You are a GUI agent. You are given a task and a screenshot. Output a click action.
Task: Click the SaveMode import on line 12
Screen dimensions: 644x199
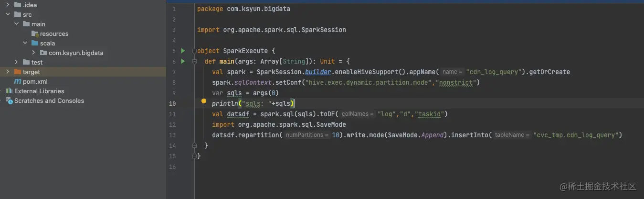click(279, 124)
